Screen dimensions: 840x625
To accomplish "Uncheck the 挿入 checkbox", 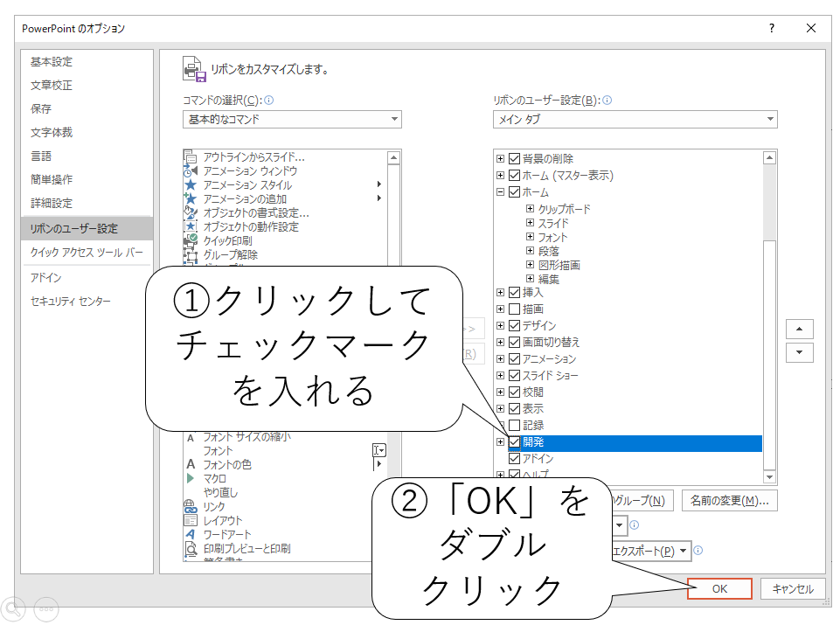I will 514,293.
